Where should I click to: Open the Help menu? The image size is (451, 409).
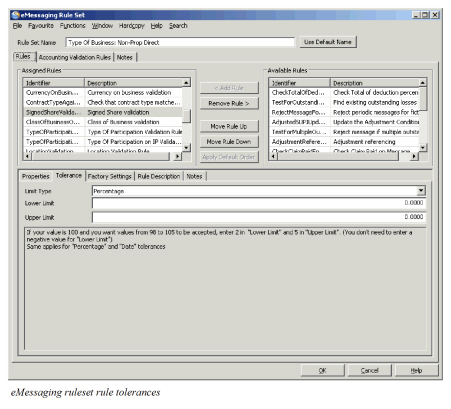pyautogui.click(x=156, y=26)
